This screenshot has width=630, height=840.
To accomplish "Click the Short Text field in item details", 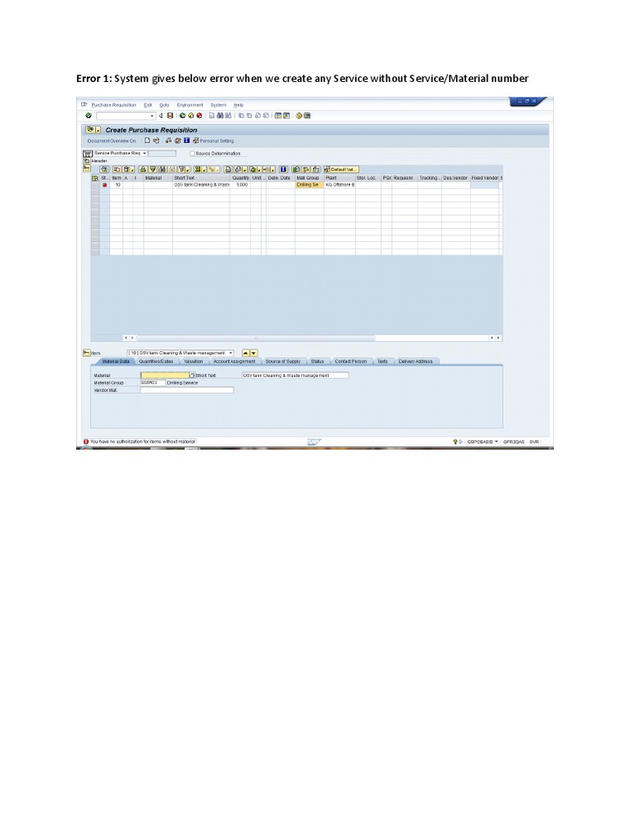I will (295, 375).
